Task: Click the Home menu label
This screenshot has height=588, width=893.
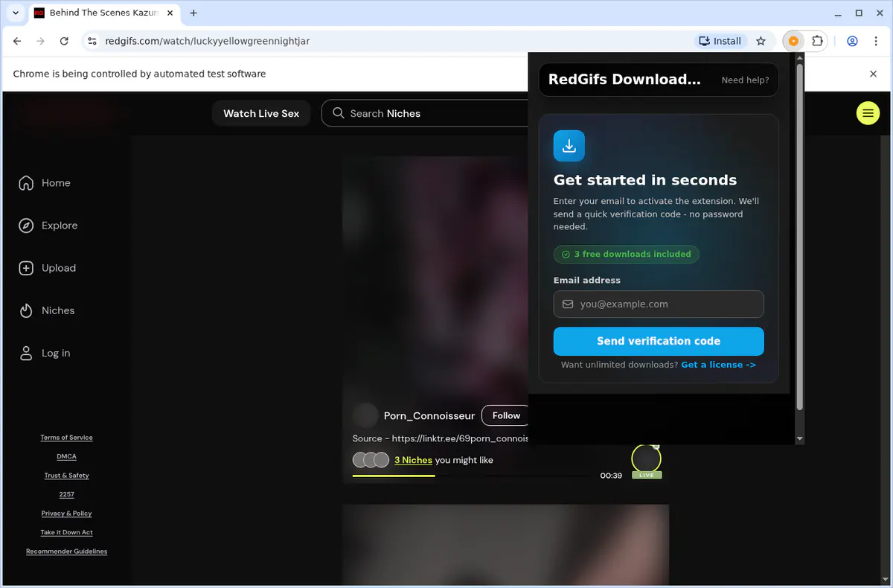Action: (56, 183)
